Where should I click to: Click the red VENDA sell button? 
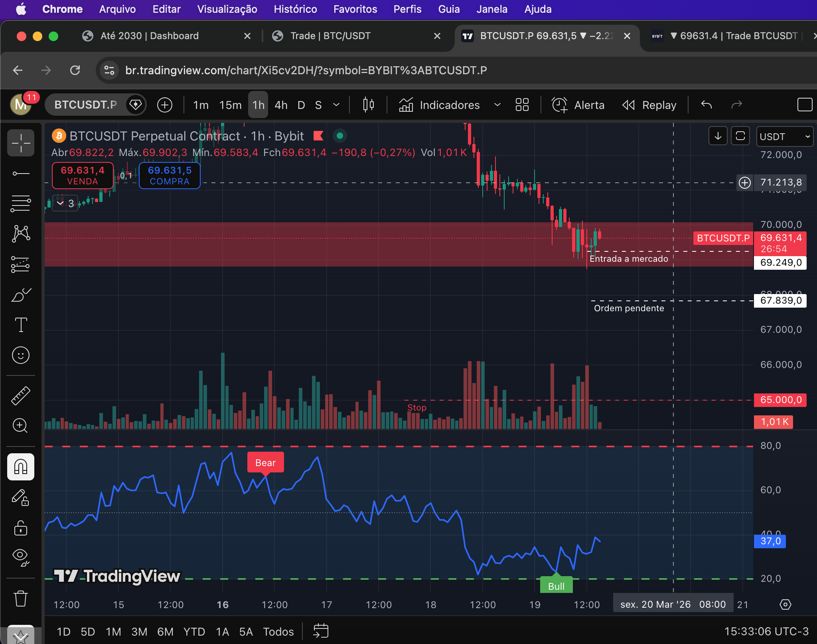(83, 175)
